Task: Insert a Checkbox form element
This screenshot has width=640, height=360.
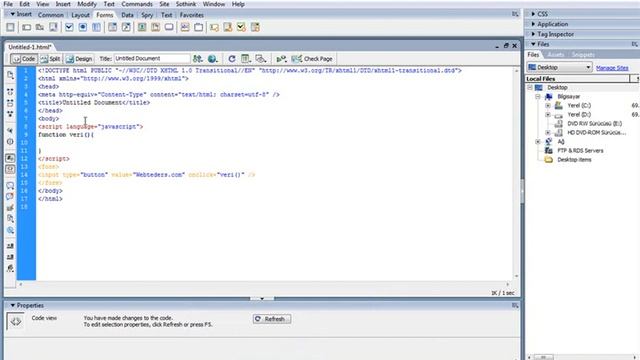Action: pos(69,27)
